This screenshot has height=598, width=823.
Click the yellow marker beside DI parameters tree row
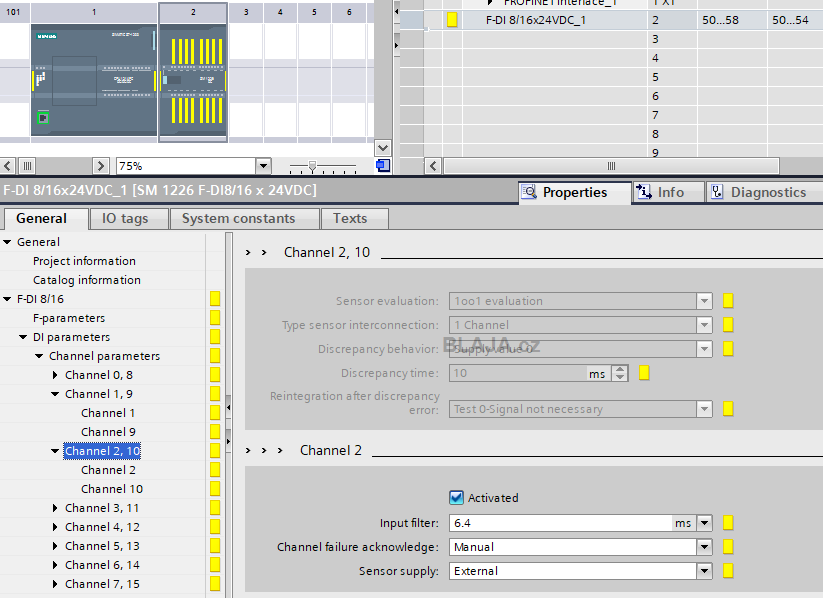pos(215,337)
